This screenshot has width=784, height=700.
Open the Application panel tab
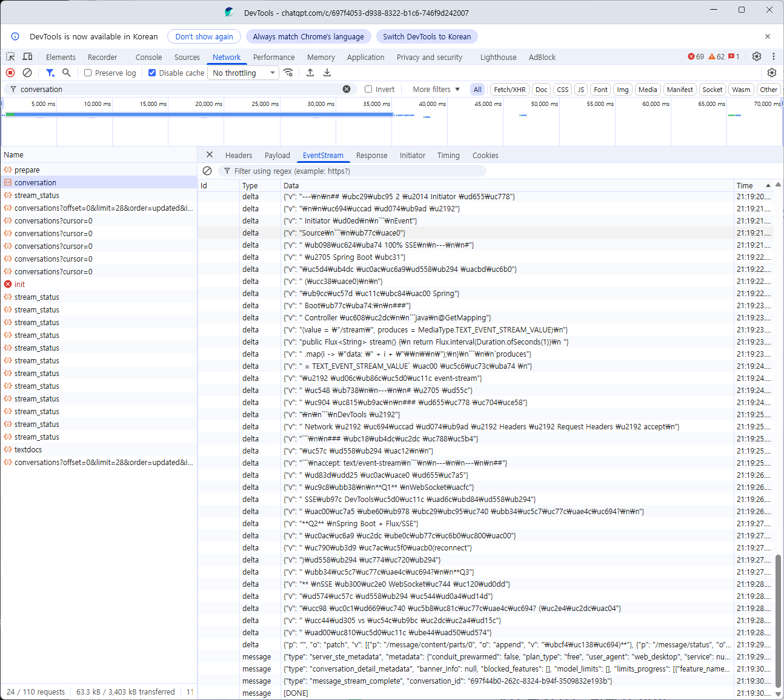[x=365, y=57]
